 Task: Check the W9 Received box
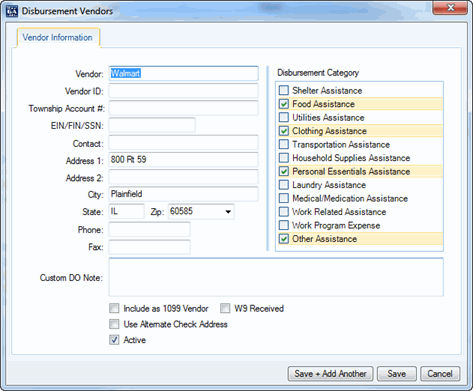click(225, 308)
